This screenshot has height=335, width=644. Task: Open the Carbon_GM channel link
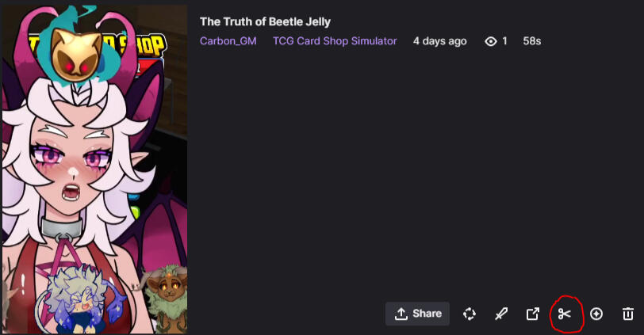tap(228, 41)
